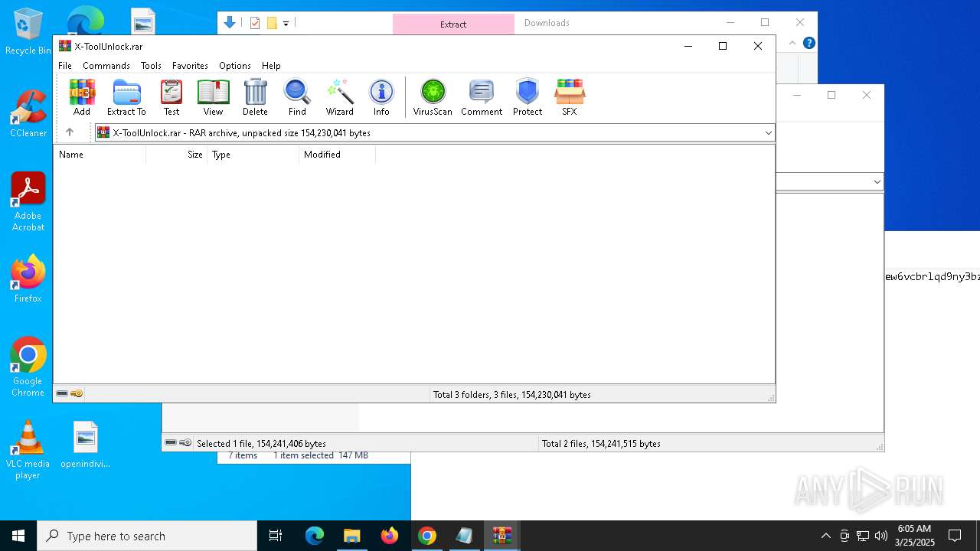Click the Extract To toolbar icon

[126, 97]
